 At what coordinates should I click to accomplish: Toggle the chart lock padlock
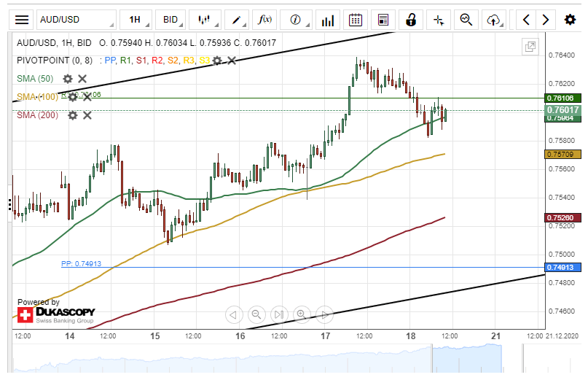[x=411, y=20]
